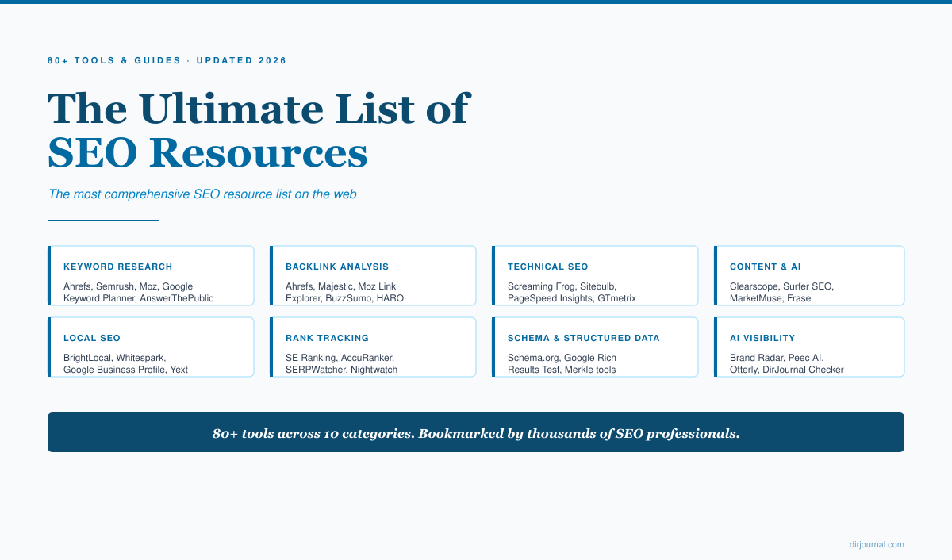The width and height of the screenshot is (952, 560).
Task: Click the Content & AI card heading
Action: (766, 267)
